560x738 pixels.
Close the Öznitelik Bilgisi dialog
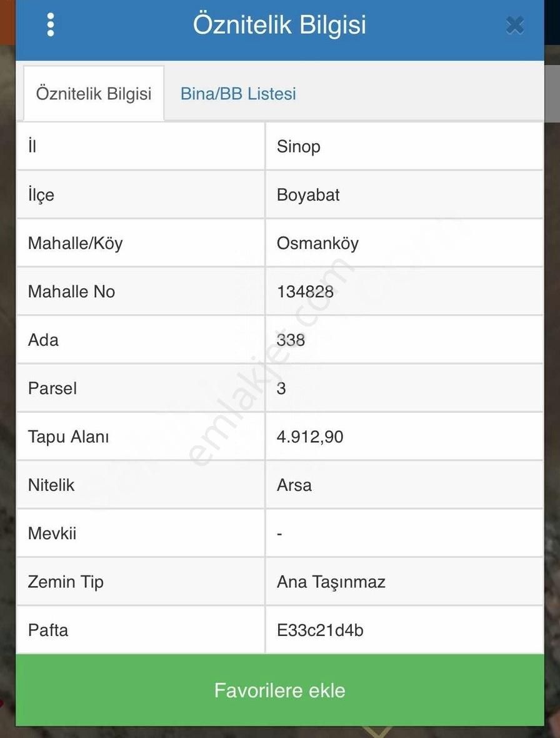coord(515,26)
